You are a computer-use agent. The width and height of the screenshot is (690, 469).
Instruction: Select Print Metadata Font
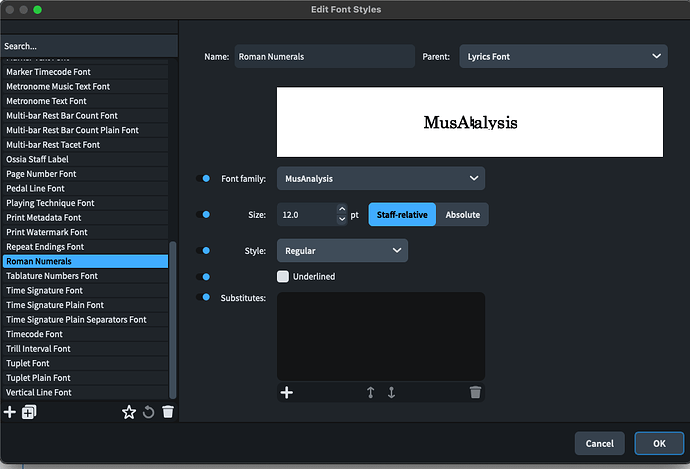click(85, 217)
